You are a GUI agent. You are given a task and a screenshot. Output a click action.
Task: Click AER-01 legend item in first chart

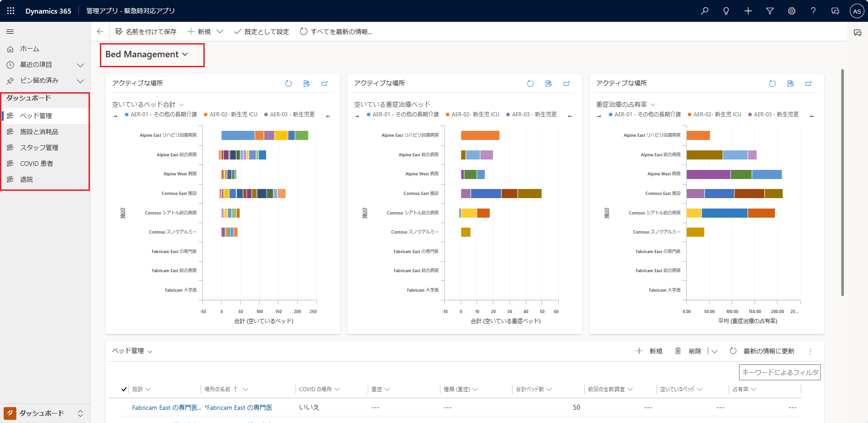click(161, 114)
